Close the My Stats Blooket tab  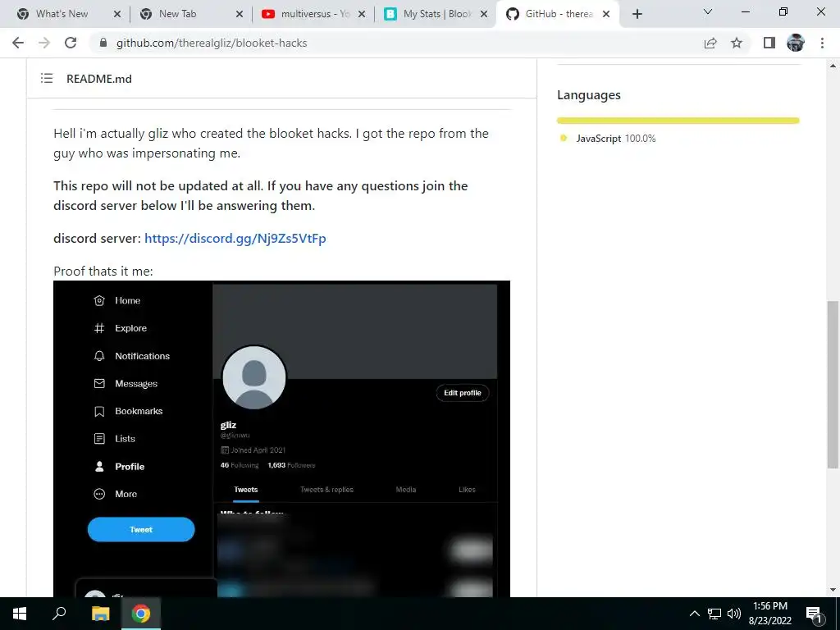pos(484,15)
